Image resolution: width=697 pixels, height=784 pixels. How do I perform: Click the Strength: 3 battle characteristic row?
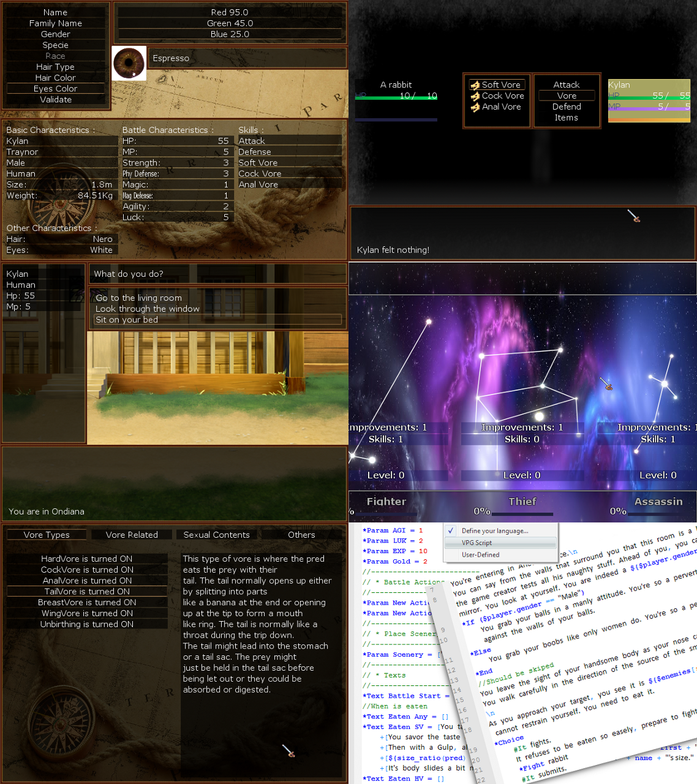pos(176,163)
